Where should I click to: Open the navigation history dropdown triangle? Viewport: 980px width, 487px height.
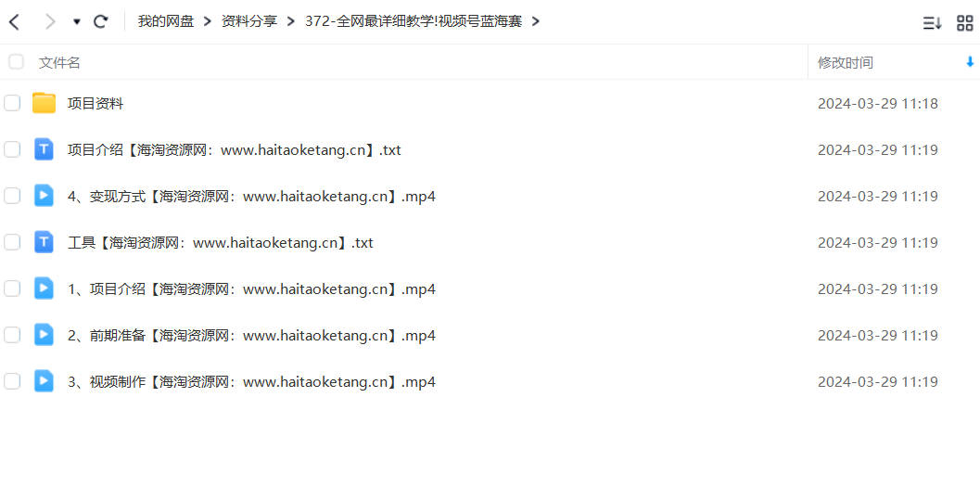[77, 22]
